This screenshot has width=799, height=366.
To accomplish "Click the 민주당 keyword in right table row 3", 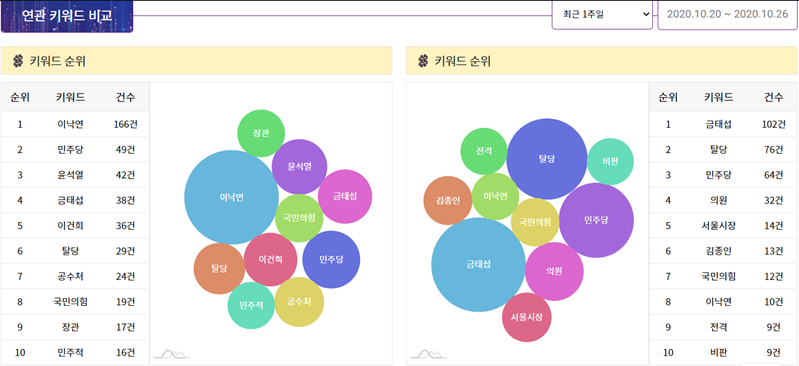I will click(x=718, y=175).
